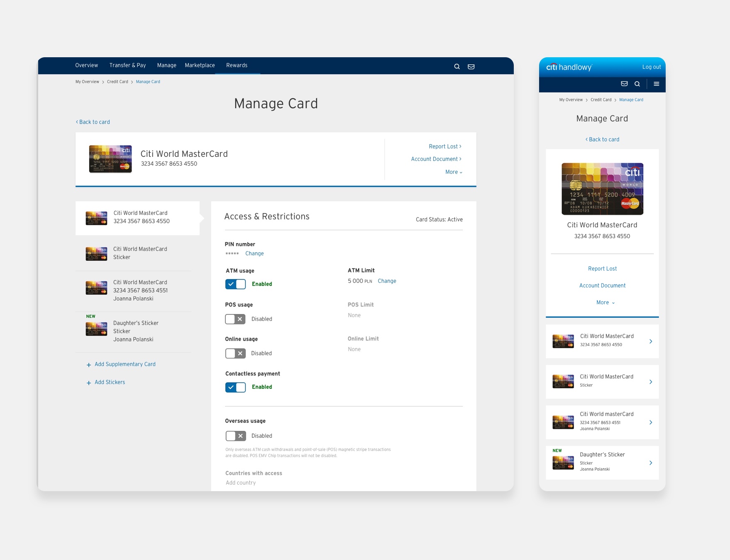
Task: Open the Transfer & Pay menu
Action: click(127, 65)
